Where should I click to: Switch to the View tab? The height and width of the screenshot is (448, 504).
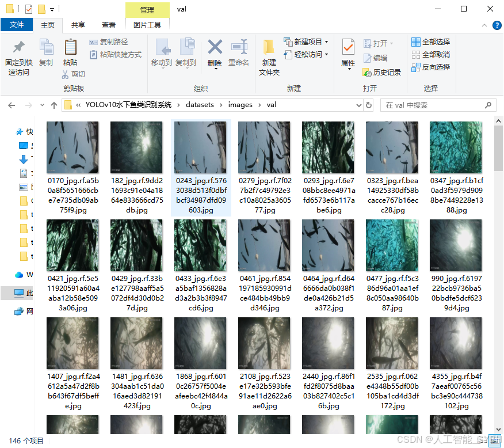[109, 25]
